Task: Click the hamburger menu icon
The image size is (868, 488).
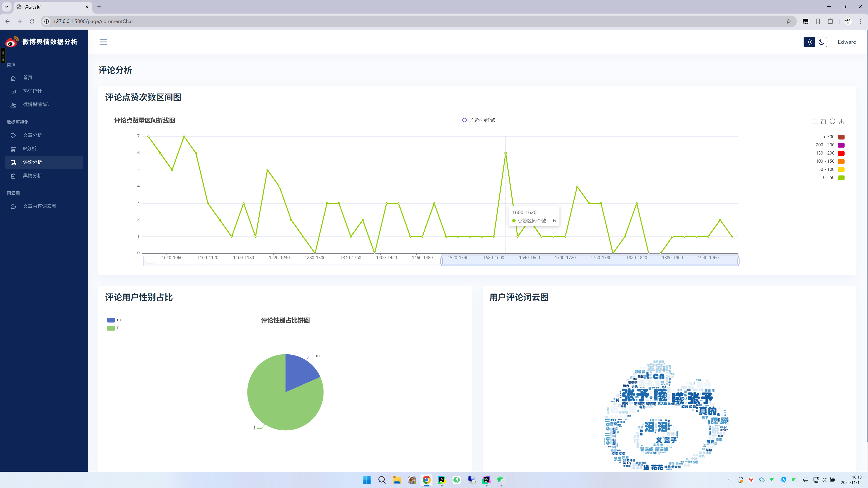Action: pos(103,42)
